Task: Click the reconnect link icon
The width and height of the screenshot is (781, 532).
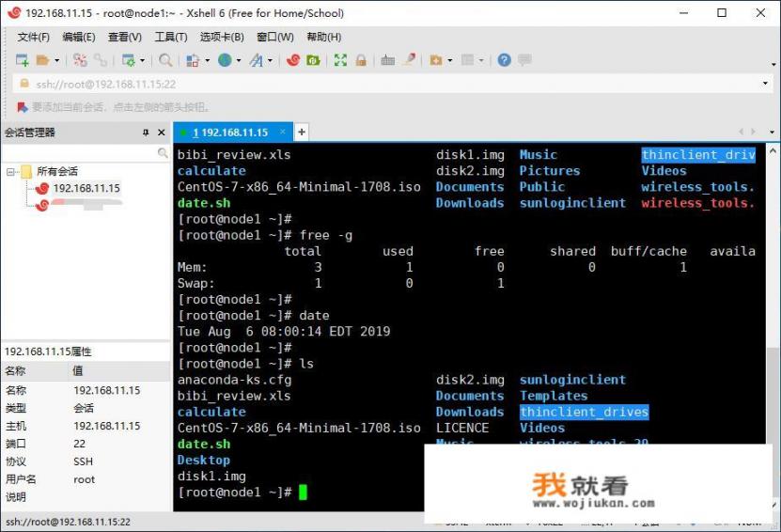Action: 101,60
